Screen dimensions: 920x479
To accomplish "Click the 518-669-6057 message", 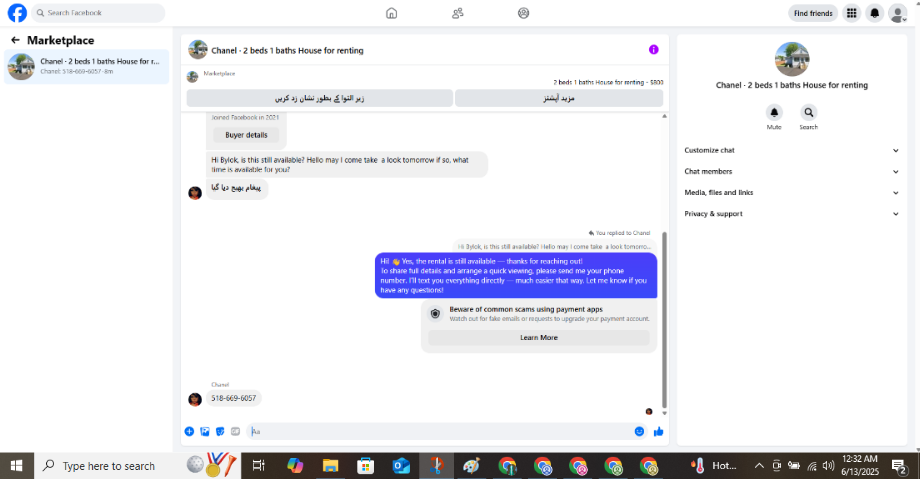I will pyautogui.click(x=234, y=398).
